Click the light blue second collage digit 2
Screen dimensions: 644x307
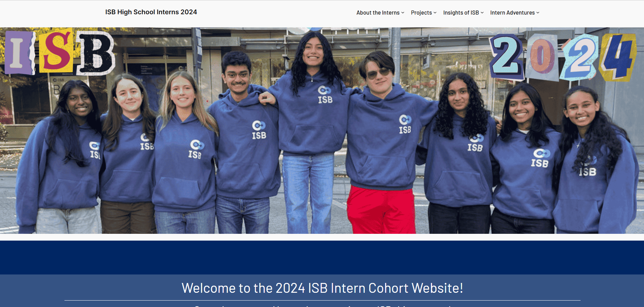click(580, 57)
